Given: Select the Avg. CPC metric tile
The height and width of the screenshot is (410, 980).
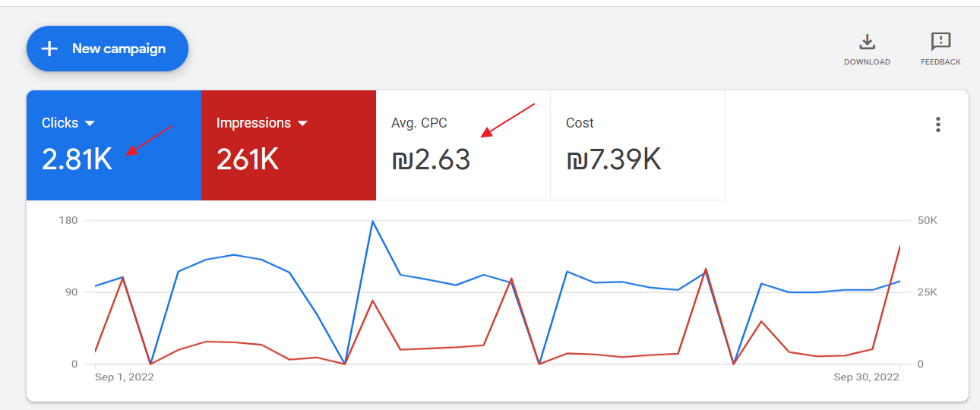Looking at the screenshot, I should [x=463, y=145].
